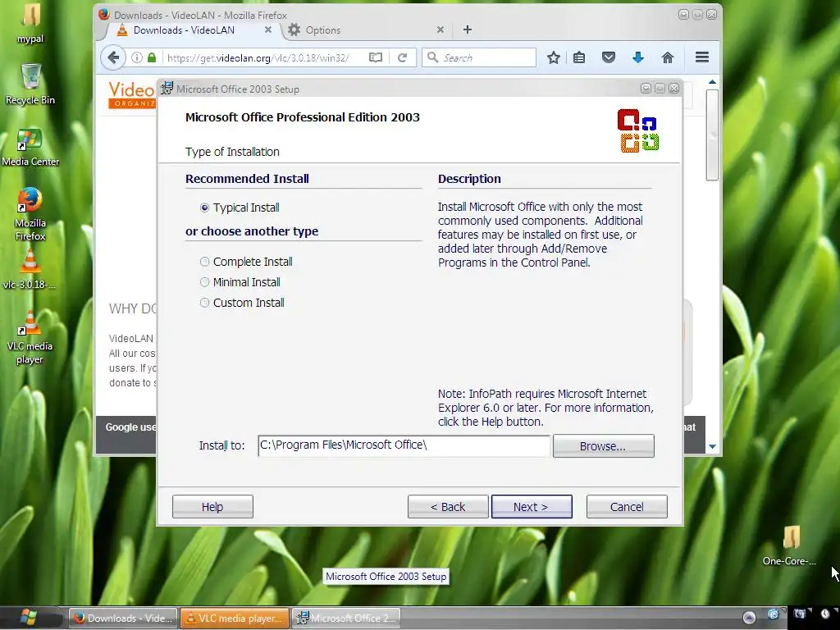Click the green padlock in Firefox
Viewport: 840px width, 630px height.
(x=152, y=57)
